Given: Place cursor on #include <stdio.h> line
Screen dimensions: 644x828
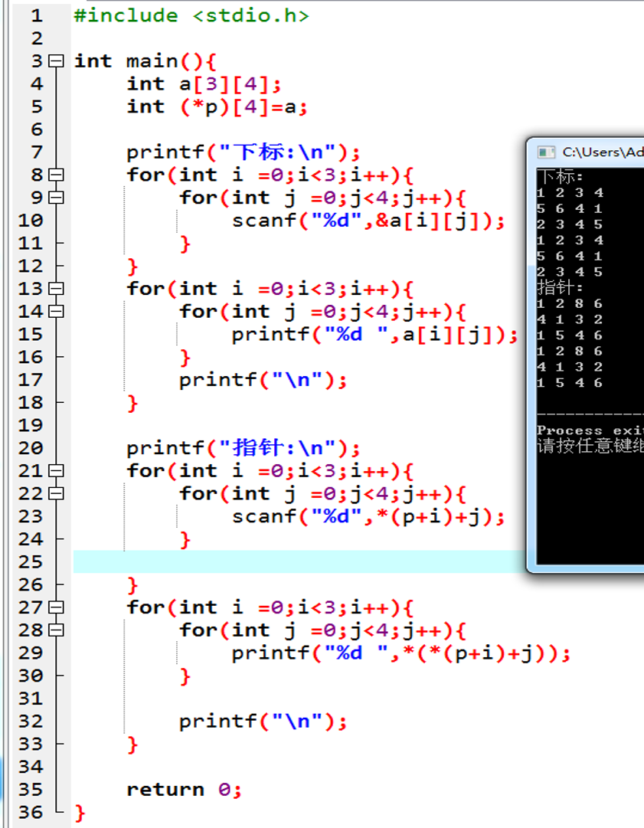Looking at the screenshot, I should click(191, 16).
